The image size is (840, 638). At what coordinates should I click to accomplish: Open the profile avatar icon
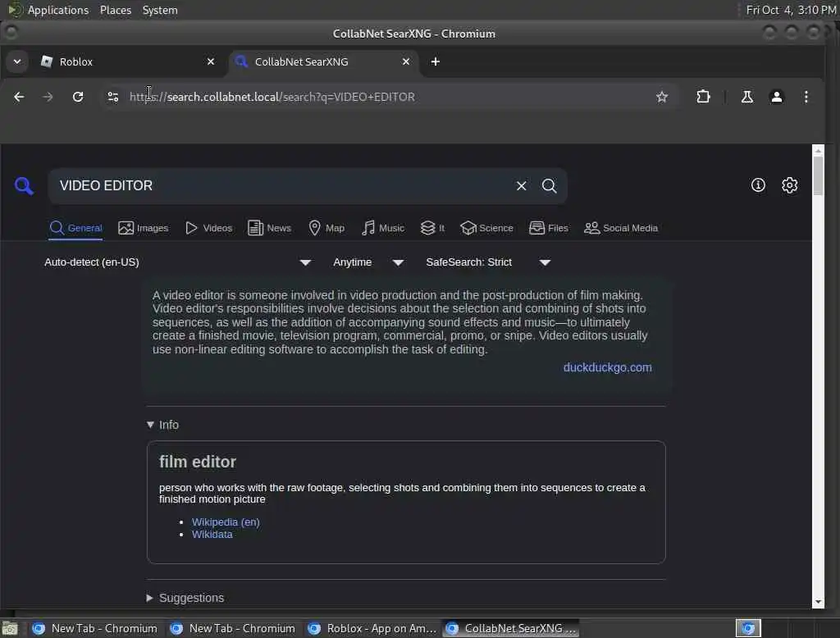tap(776, 97)
